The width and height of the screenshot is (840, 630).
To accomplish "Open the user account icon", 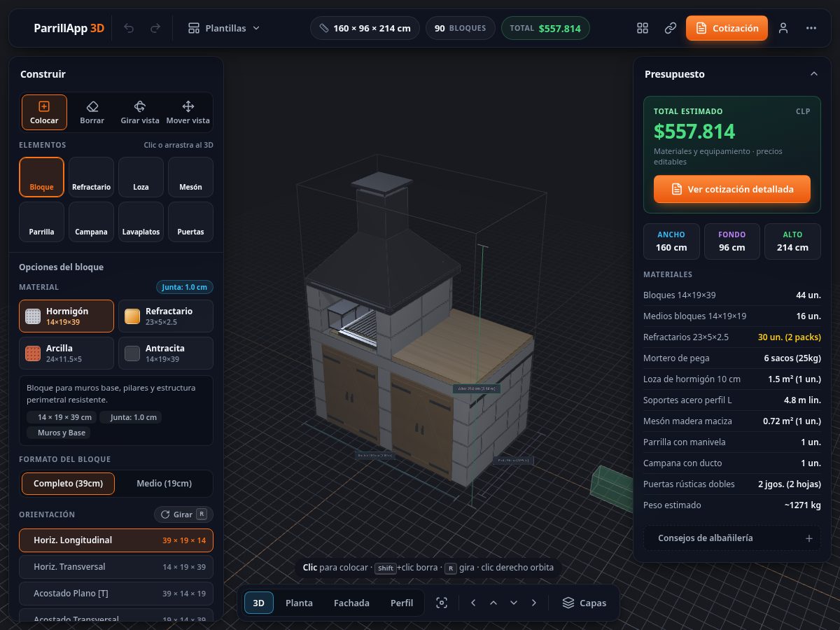I will 783,28.
